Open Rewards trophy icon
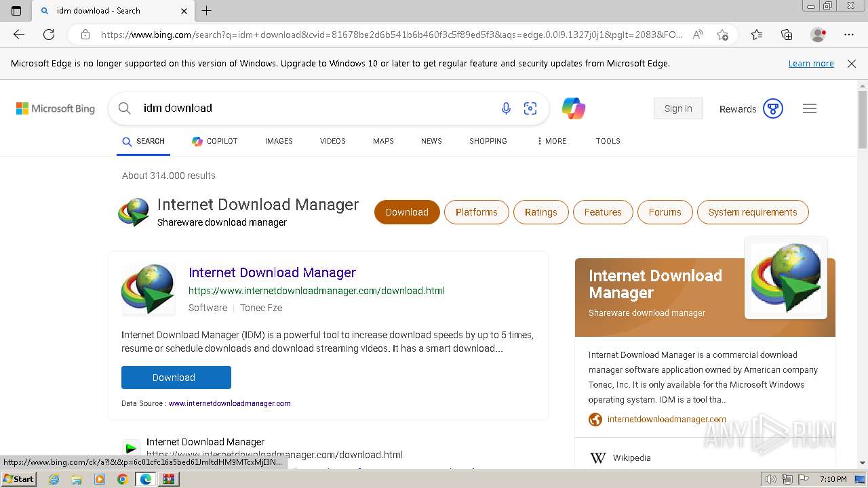This screenshot has height=488, width=868. coord(773,108)
